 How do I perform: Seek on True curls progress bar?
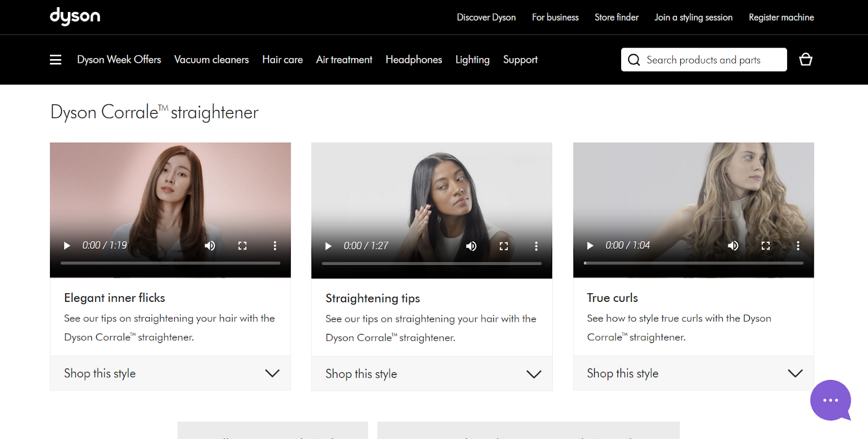pyautogui.click(x=693, y=263)
